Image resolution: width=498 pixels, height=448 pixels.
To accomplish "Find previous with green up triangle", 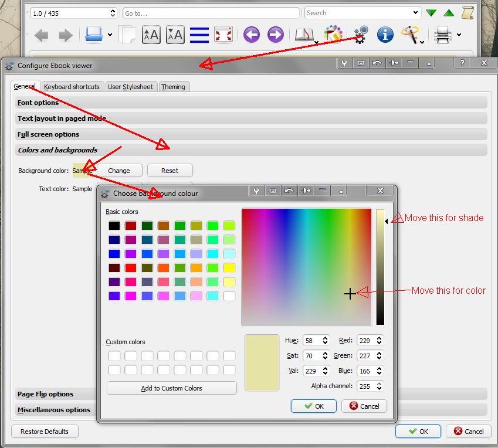I will coord(449,13).
